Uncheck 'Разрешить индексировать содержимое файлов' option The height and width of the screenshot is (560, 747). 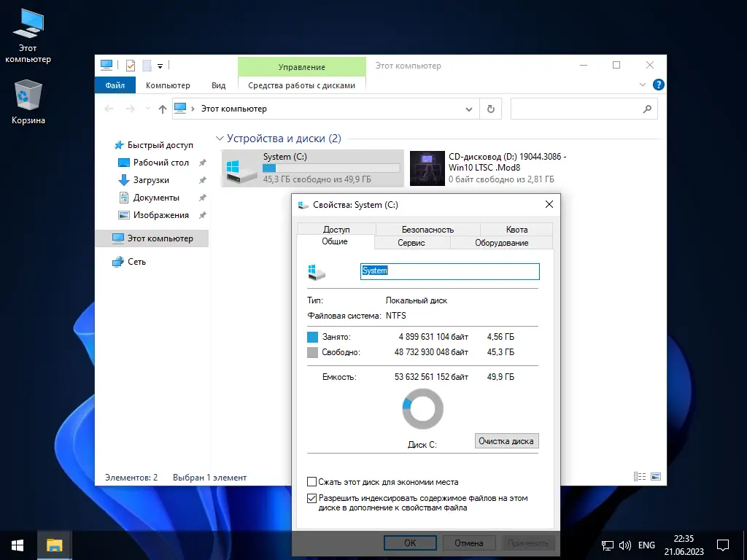[x=311, y=498]
